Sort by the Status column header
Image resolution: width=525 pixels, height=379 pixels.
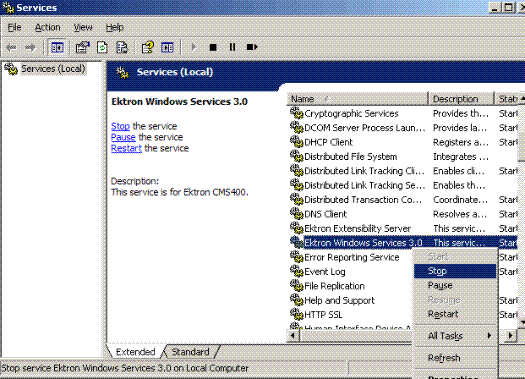pyautogui.click(x=506, y=99)
